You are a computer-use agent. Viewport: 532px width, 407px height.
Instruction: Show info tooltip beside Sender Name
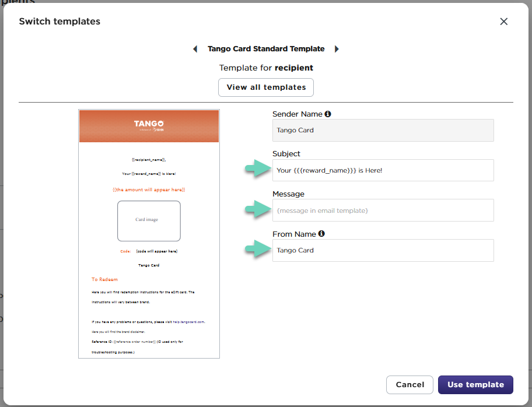(328, 114)
